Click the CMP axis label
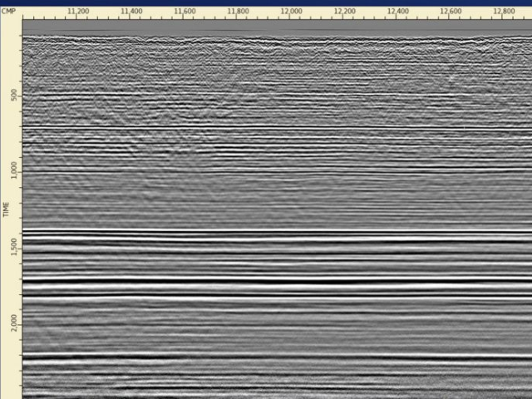 pyautogui.click(x=8, y=11)
